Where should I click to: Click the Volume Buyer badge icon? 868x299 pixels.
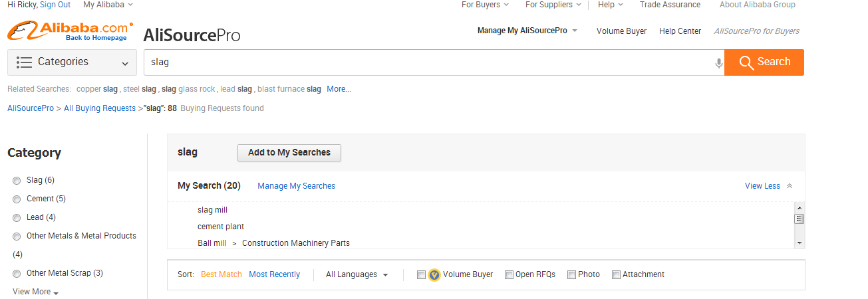click(434, 274)
